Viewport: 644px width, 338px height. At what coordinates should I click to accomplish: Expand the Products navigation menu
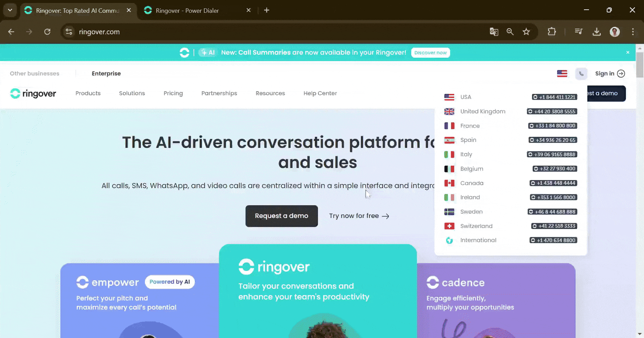point(88,93)
